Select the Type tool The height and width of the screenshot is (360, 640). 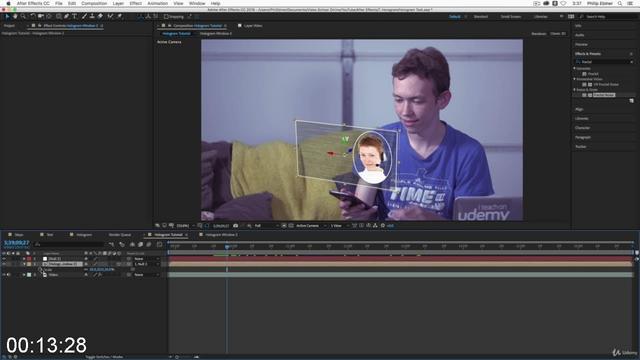coord(75,16)
